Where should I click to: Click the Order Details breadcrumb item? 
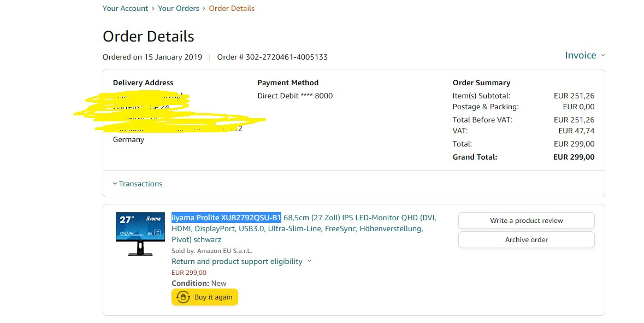click(x=232, y=8)
